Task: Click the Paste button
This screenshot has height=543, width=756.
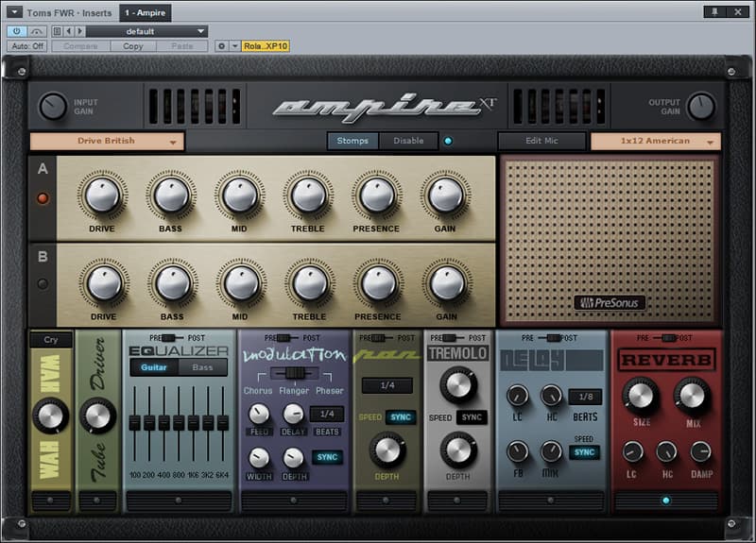Action: click(181, 46)
